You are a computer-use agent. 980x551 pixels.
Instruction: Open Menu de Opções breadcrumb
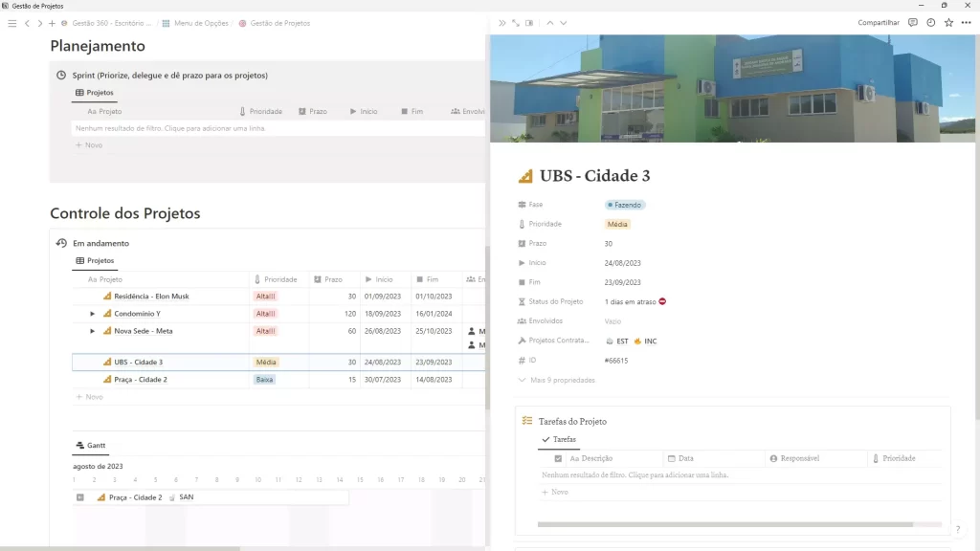coord(195,23)
